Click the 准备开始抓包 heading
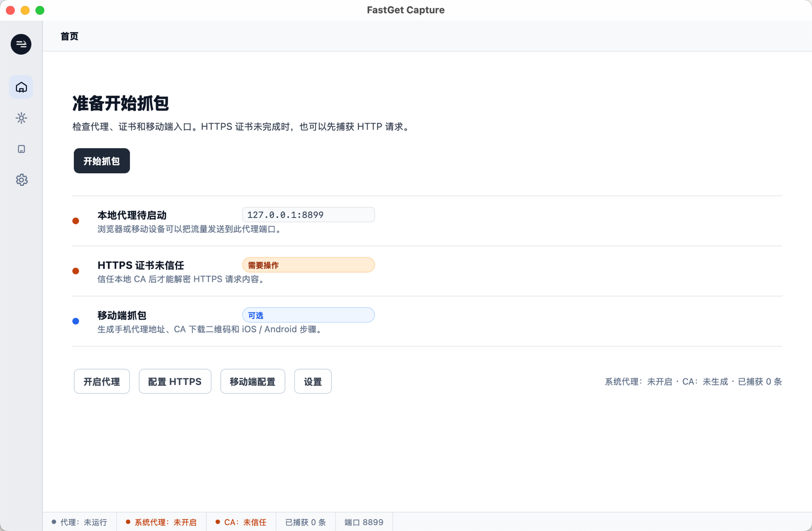The height and width of the screenshot is (531, 812). (121, 103)
